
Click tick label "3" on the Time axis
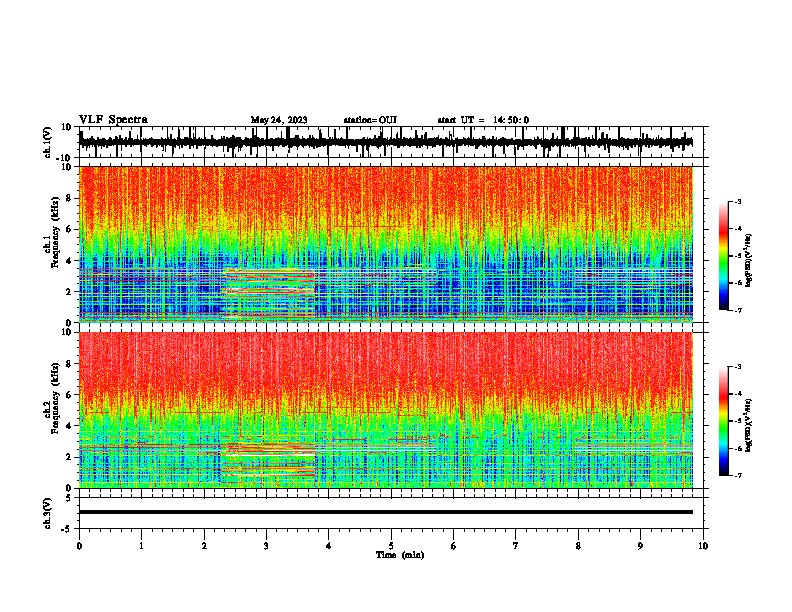[266, 546]
